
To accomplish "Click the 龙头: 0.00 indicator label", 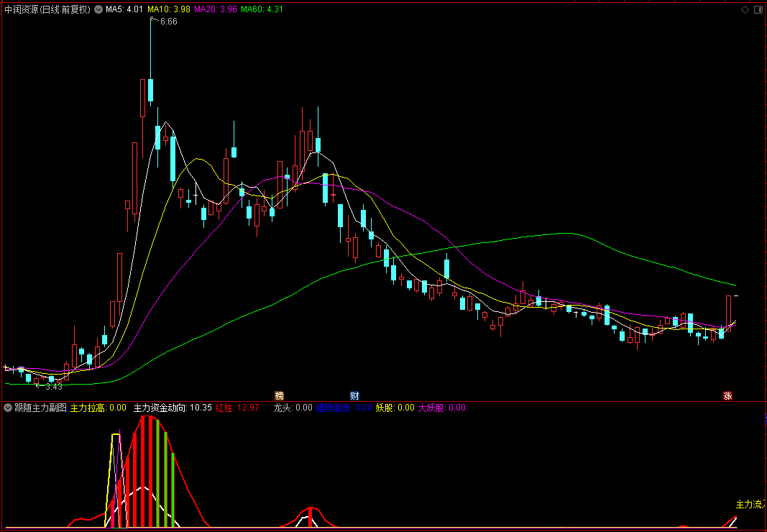I will [x=293, y=408].
